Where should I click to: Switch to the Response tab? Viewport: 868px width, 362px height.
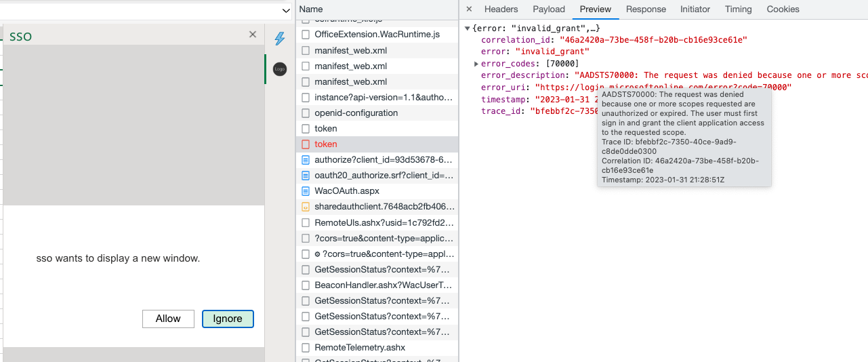point(646,9)
